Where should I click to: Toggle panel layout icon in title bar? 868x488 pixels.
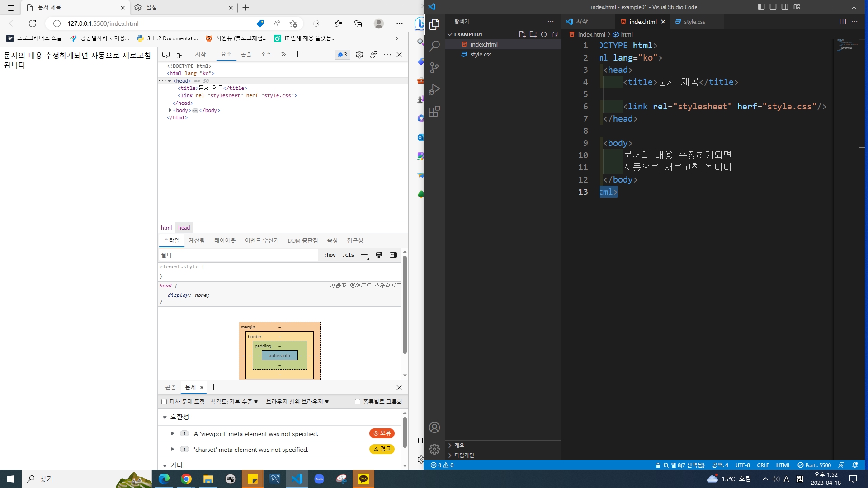[x=773, y=7]
